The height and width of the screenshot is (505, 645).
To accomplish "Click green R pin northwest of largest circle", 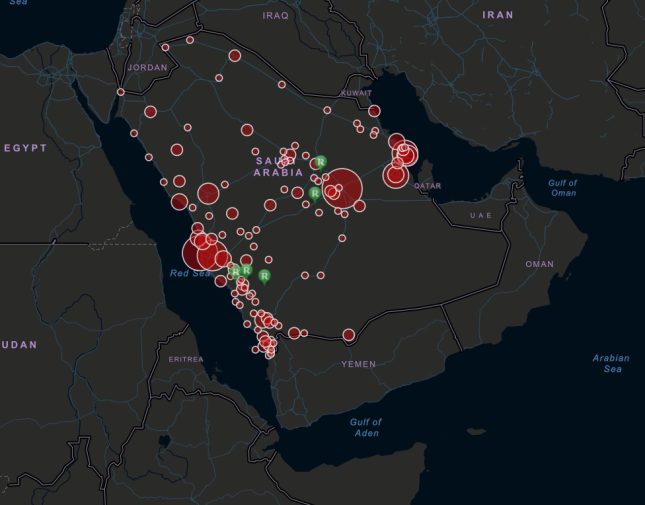I will 320,162.
